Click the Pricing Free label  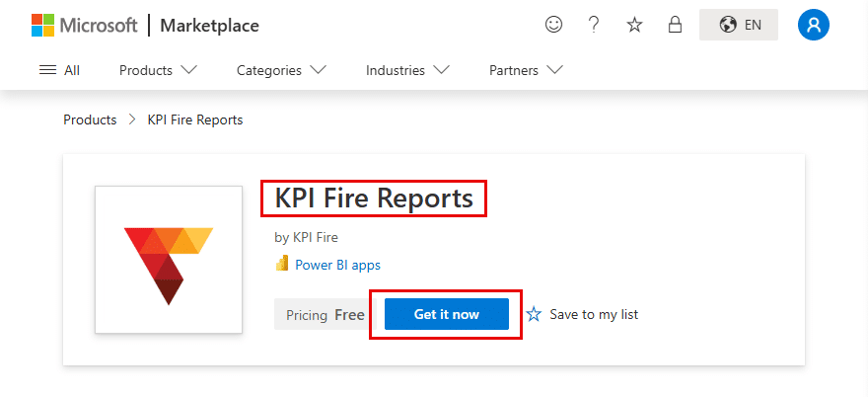tap(325, 315)
